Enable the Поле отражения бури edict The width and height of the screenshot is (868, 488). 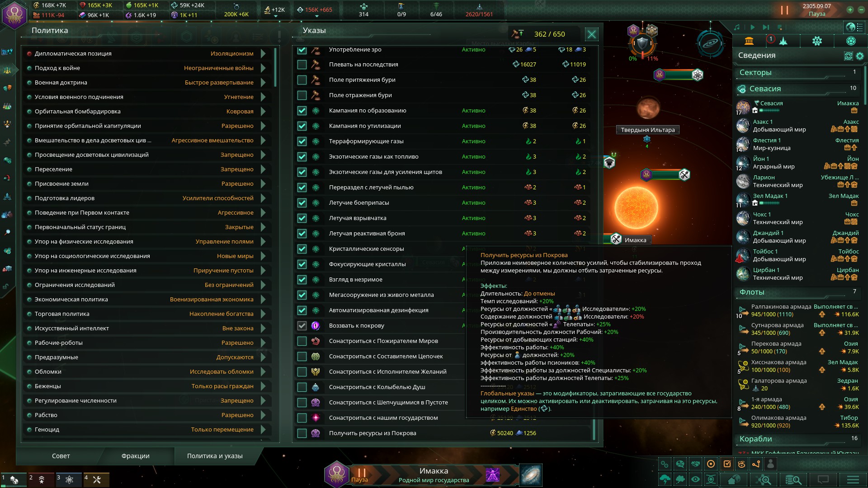coord(302,95)
